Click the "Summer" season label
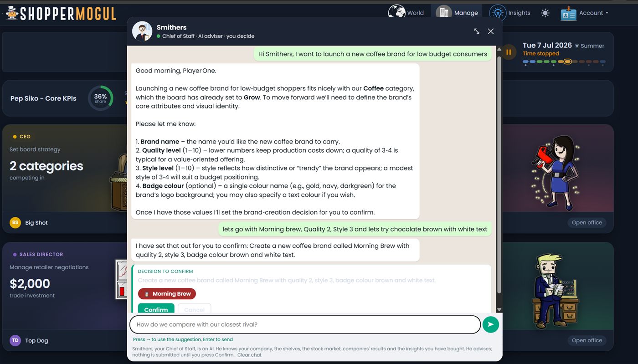Screen dimensions: 638x364 pyautogui.click(x=589, y=46)
